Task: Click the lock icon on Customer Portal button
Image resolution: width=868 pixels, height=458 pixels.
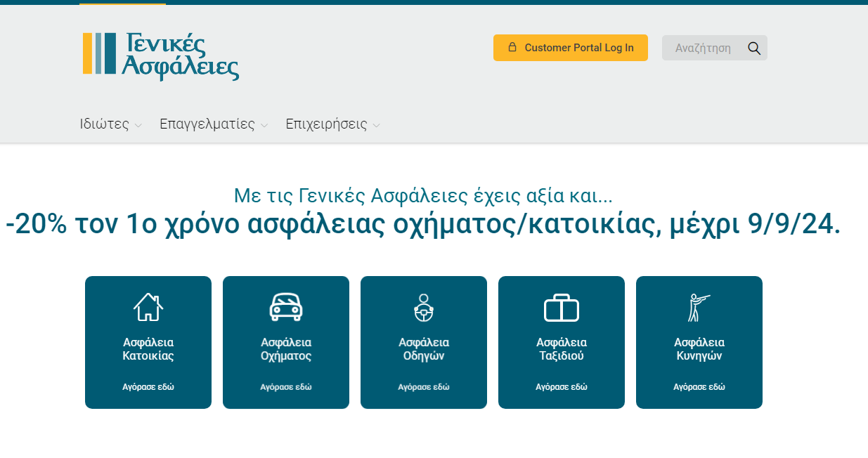Action: pos(512,47)
